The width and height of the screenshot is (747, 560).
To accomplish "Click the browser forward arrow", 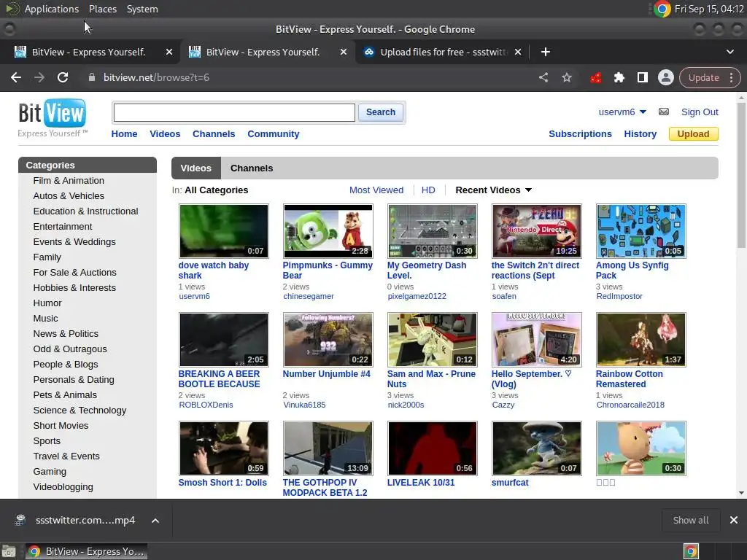I will 39,77.
